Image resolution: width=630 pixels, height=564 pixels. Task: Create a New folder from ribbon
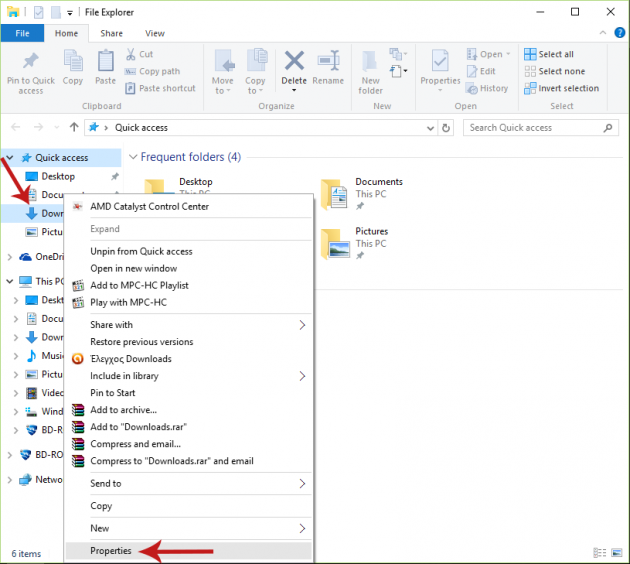click(371, 62)
